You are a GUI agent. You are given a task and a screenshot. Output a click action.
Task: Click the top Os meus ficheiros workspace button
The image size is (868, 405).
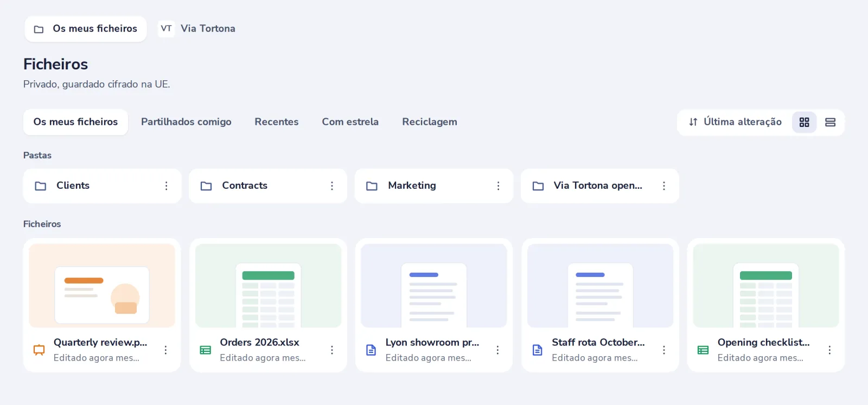(86, 29)
